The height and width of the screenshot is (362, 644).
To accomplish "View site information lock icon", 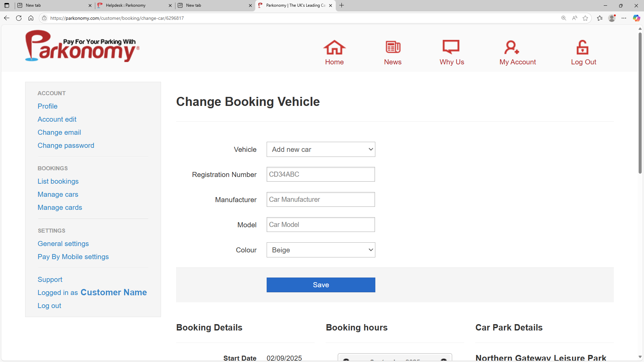I will click(x=44, y=18).
